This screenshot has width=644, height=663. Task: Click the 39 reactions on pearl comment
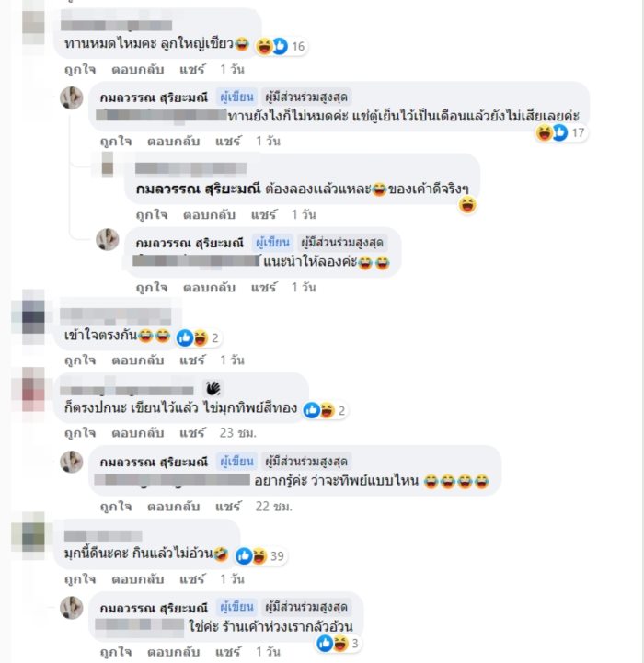(260, 556)
